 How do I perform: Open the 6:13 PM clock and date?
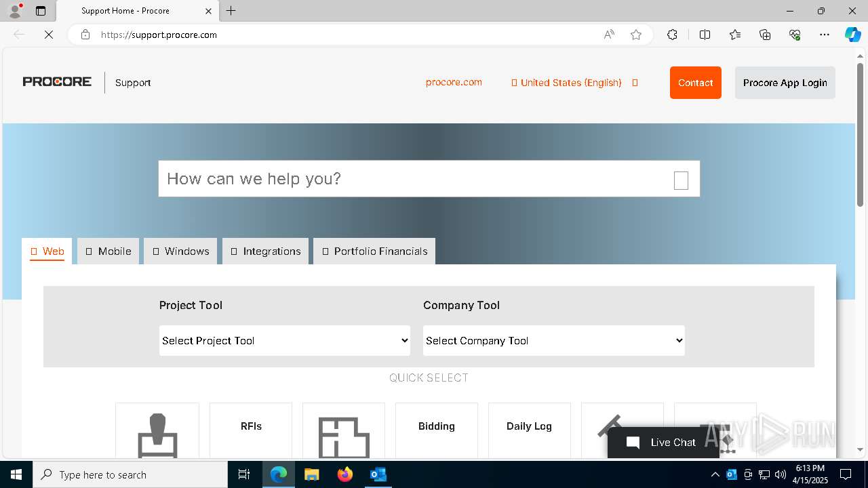pyautogui.click(x=810, y=474)
